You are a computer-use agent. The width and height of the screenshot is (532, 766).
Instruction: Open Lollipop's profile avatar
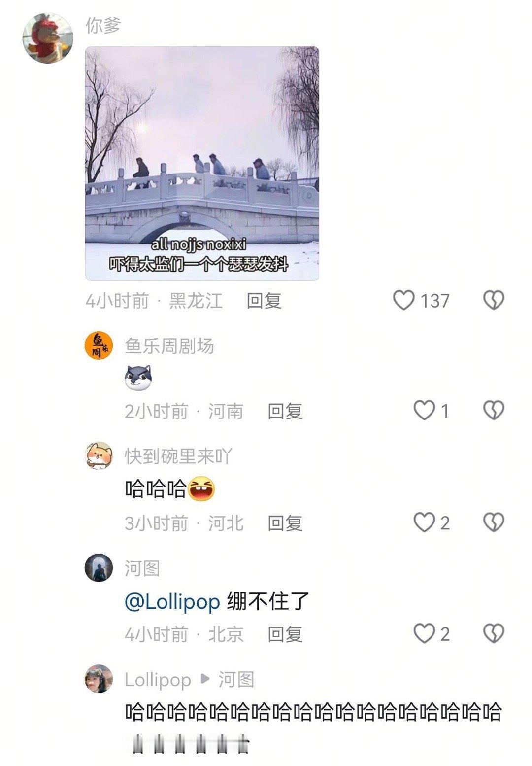pos(99,679)
